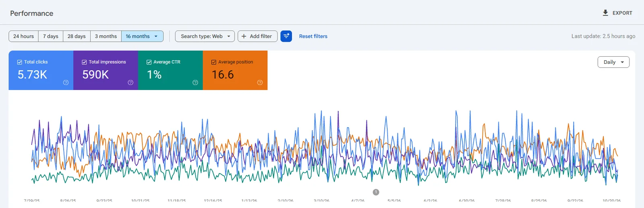Open the Search type: Web dropdown
Viewport: 644px width, 208px height.
[x=205, y=36]
